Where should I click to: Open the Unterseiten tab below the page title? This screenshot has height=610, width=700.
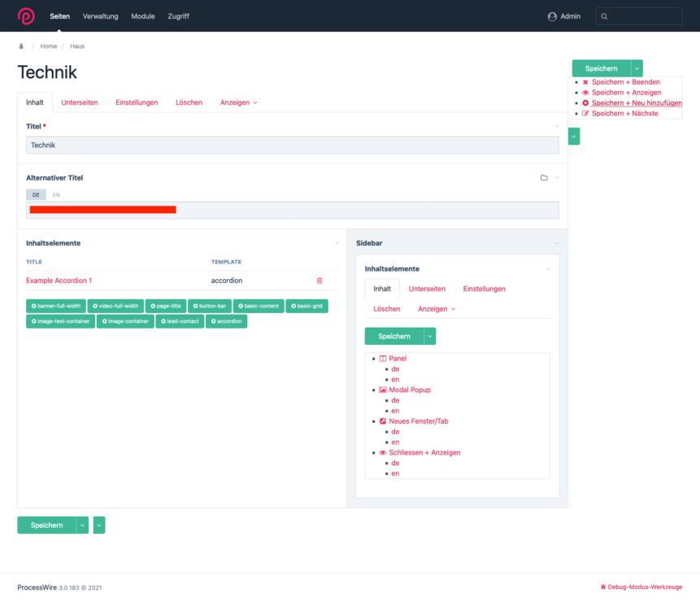[x=80, y=102]
